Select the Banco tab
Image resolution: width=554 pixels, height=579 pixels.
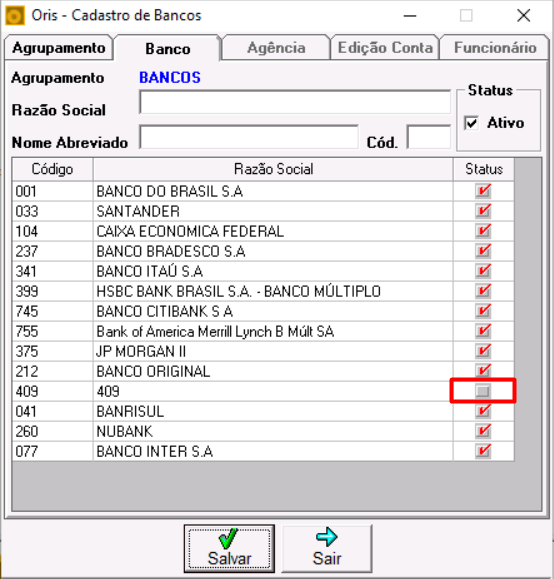pos(168,48)
